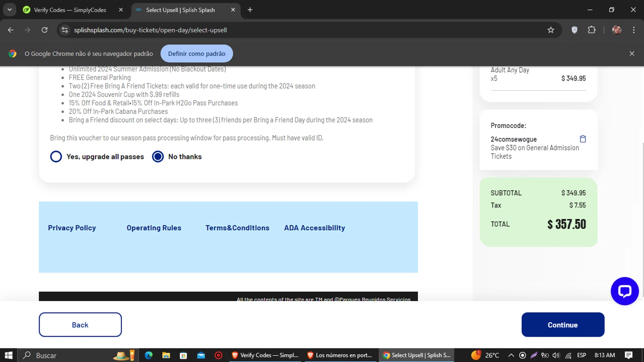Close the Select Upsell | Splish Splash tab
Screen dimensions: 644x362
[233, 10]
